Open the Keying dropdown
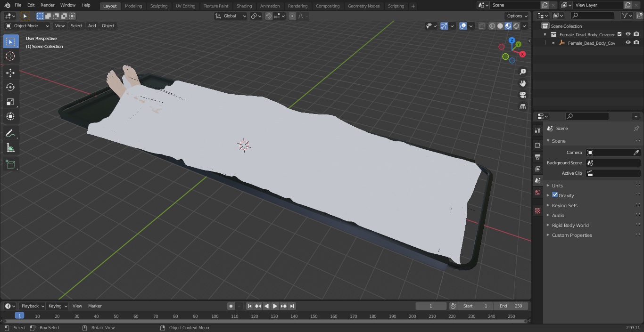This screenshot has width=644, height=332. point(58,306)
